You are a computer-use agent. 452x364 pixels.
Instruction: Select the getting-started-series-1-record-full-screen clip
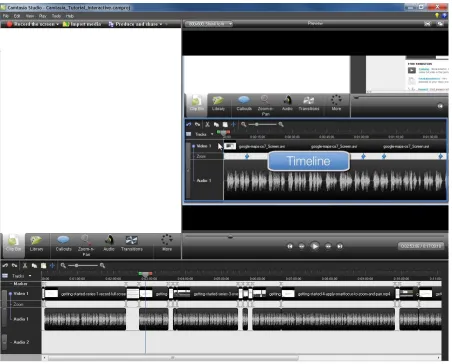85,294
